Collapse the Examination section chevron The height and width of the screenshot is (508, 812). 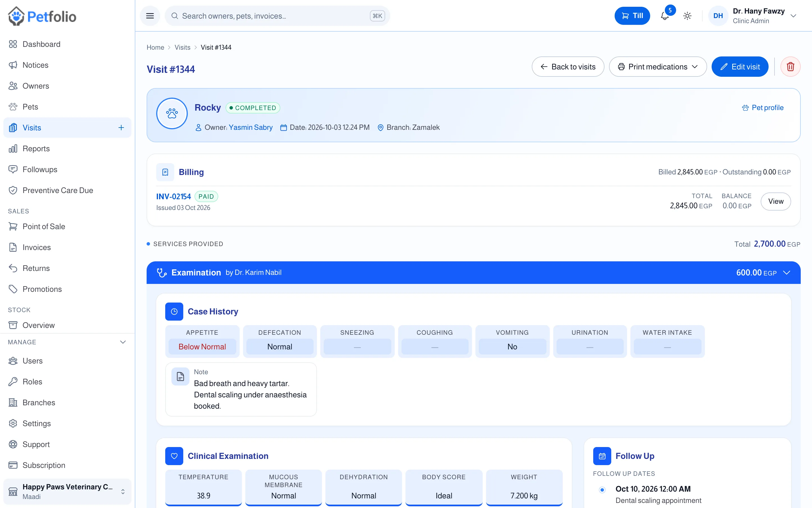click(x=787, y=272)
